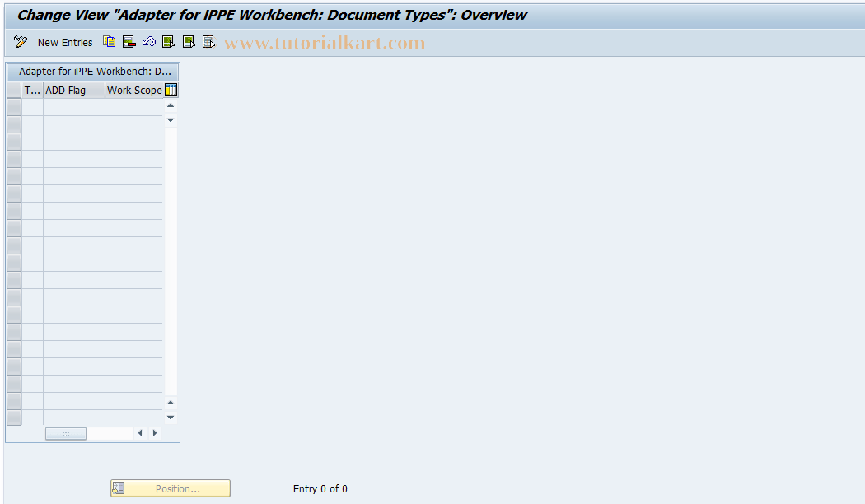
Task: Open the table column configuration icon
Action: pos(171,90)
